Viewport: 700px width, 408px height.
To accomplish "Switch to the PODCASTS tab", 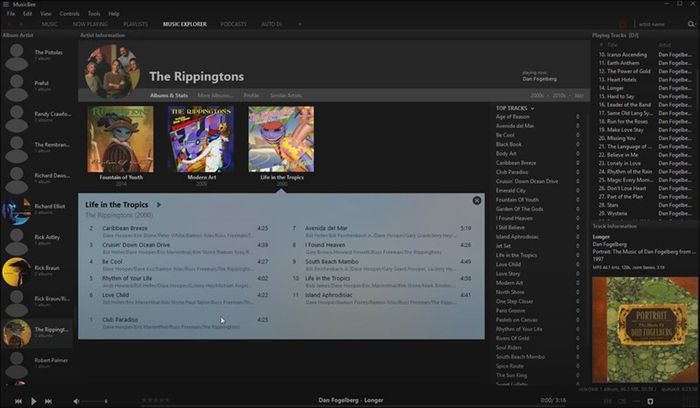I will tap(233, 24).
